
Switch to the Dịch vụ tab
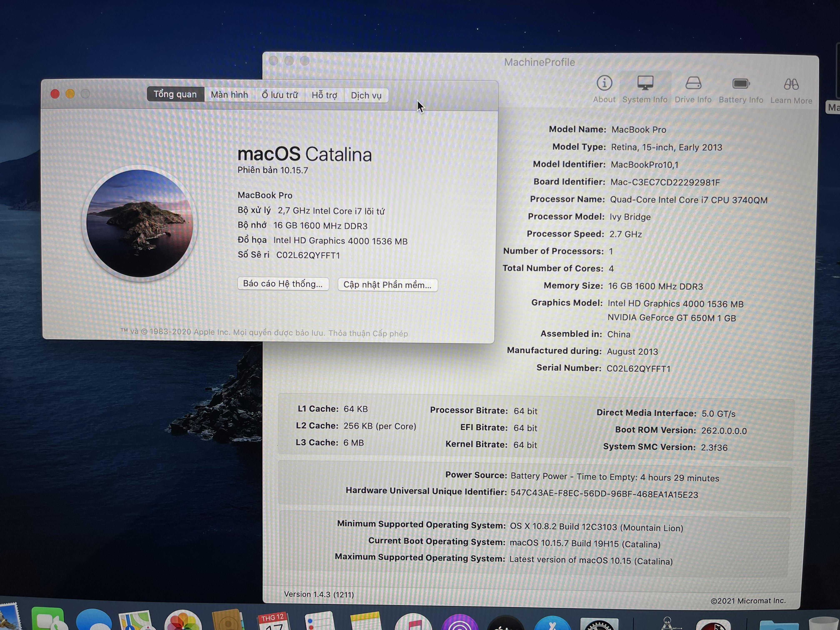coord(366,95)
